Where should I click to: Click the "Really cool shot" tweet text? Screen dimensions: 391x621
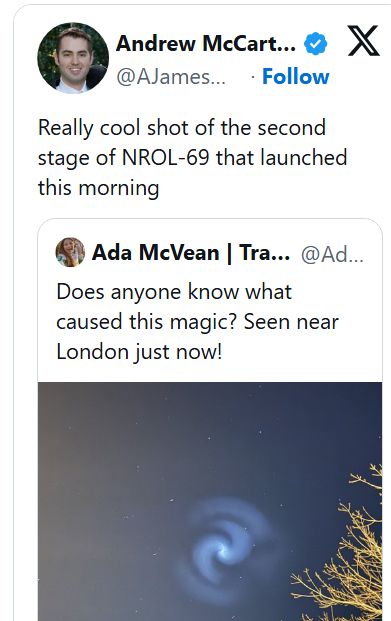click(x=193, y=158)
